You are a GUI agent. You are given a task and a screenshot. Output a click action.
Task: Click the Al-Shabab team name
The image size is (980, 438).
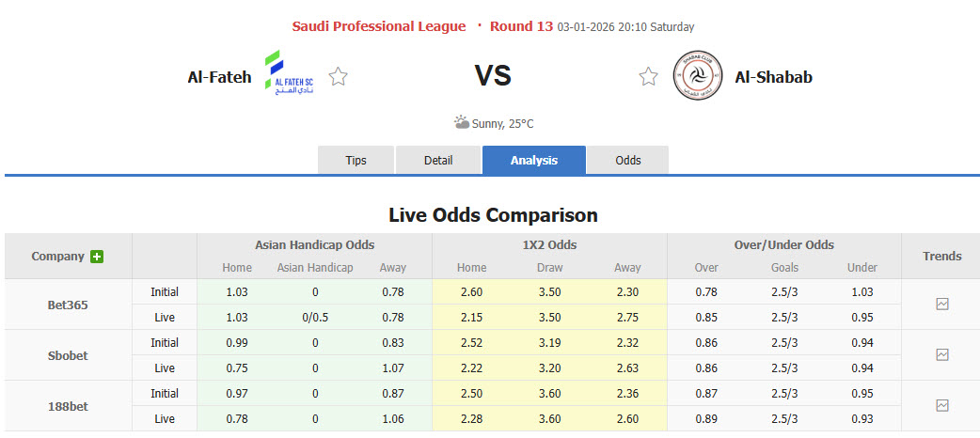point(774,77)
